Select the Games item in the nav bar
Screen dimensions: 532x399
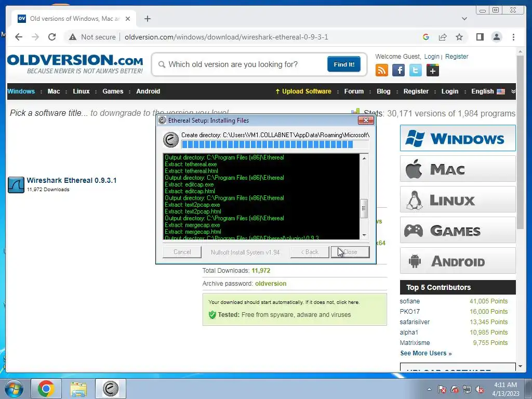(113, 91)
